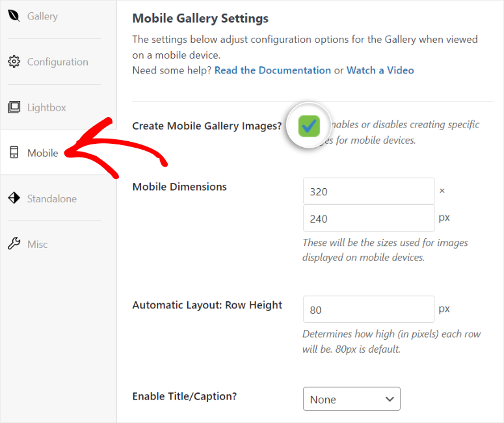This screenshot has height=423, width=504.
Task: Focus the mobile width field showing 320
Action: coord(369,191)
